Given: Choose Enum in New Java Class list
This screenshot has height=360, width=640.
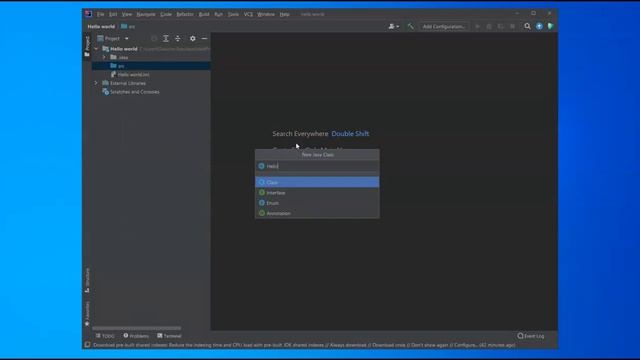Looking at the screenshot, I should (x=317, y=203).
